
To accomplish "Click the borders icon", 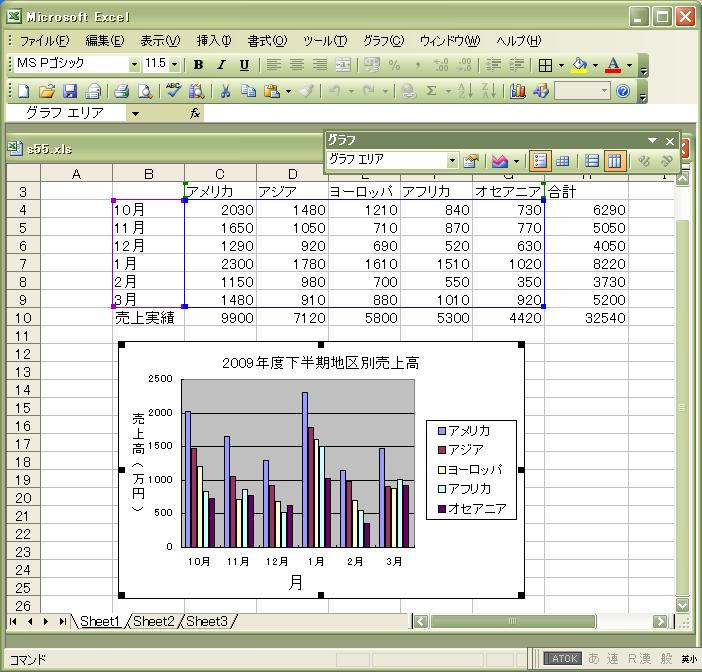I will click(545, 65).
